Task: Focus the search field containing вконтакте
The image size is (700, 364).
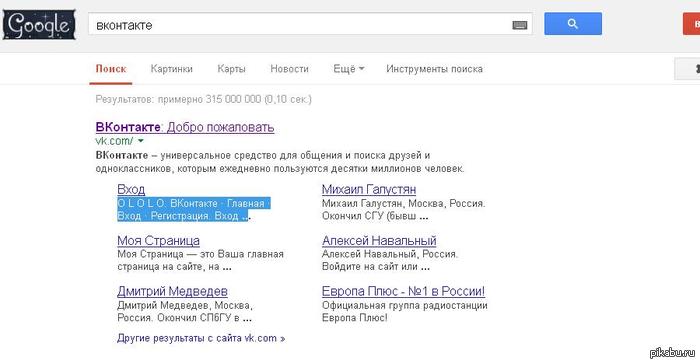Action: [x=310, y=25]
